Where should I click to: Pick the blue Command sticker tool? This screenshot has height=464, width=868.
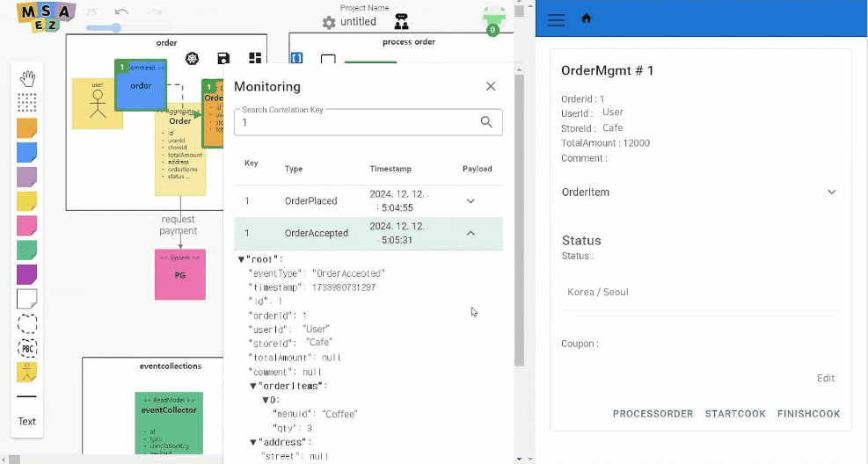27,153
